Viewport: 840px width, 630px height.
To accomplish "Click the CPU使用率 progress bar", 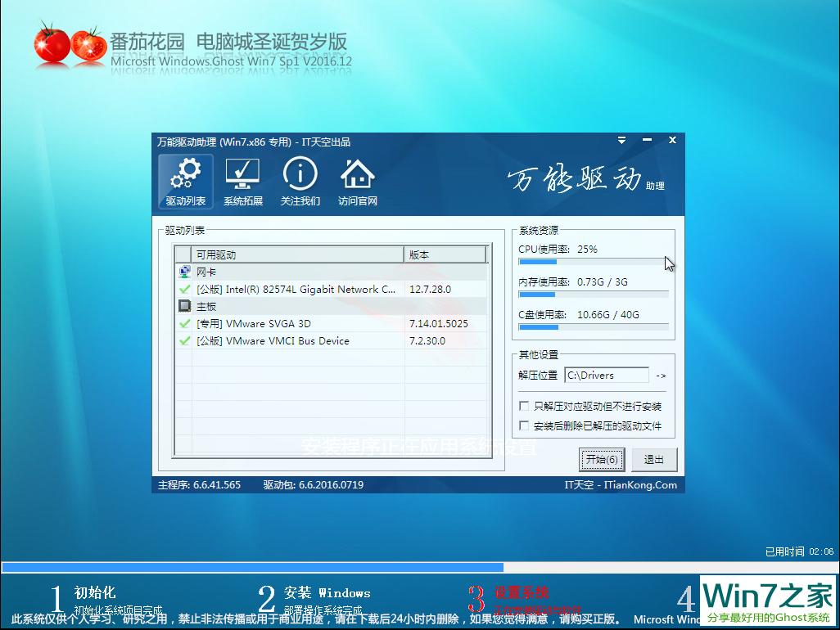I will pos(593,262).
